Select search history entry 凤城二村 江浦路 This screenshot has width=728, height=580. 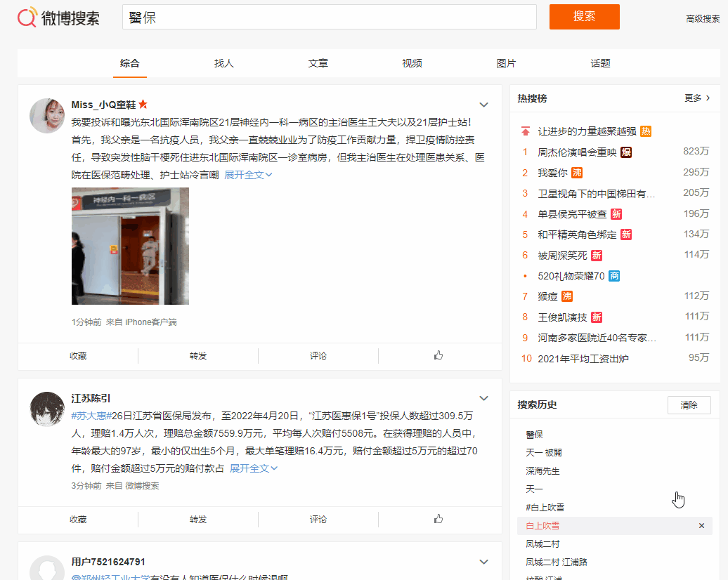point(557,562)
